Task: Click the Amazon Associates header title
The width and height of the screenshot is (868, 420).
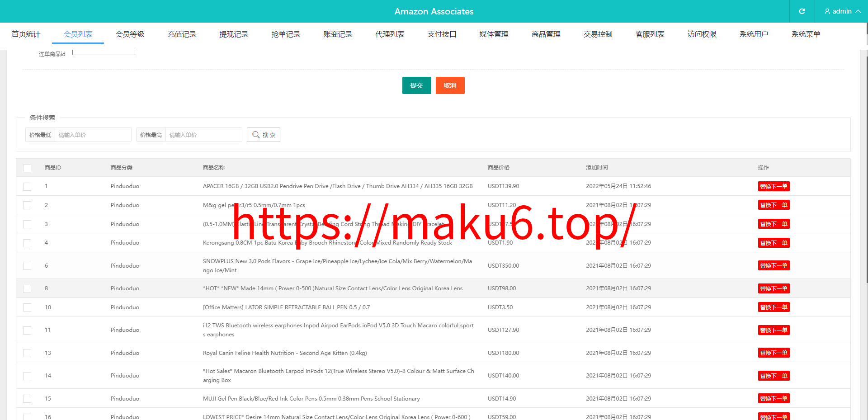Action: pos(434,11)
